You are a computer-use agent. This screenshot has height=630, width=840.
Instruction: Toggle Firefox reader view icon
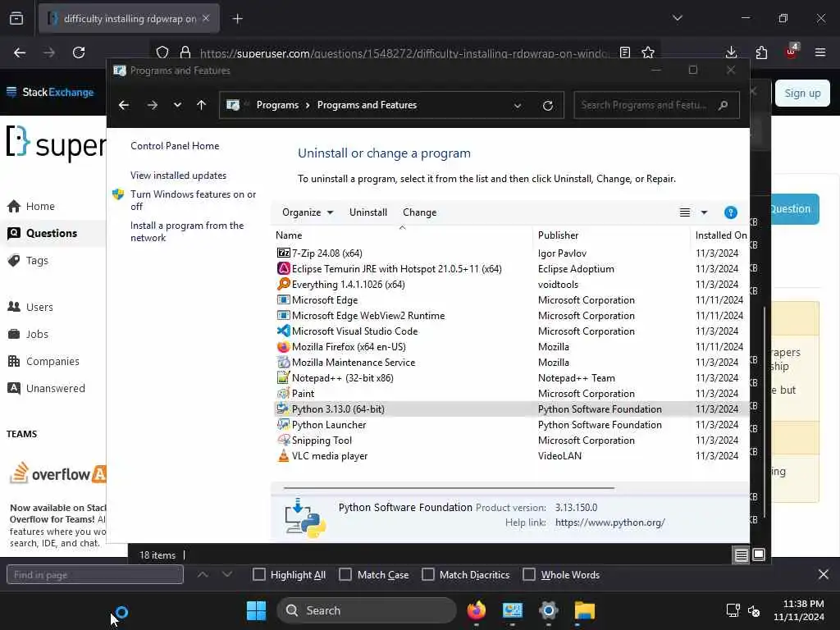[x=624, y=52]
